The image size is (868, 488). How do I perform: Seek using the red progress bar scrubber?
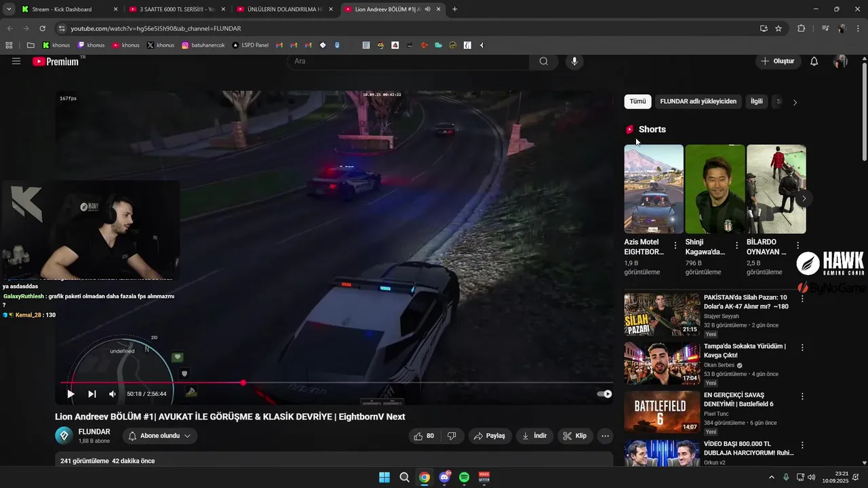[243, 383]
